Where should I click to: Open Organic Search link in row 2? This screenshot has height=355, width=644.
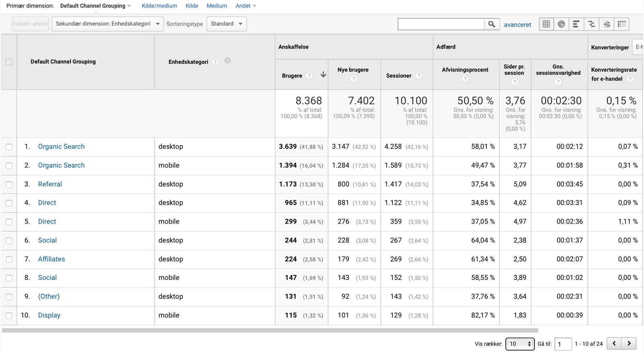pos(61,165)
